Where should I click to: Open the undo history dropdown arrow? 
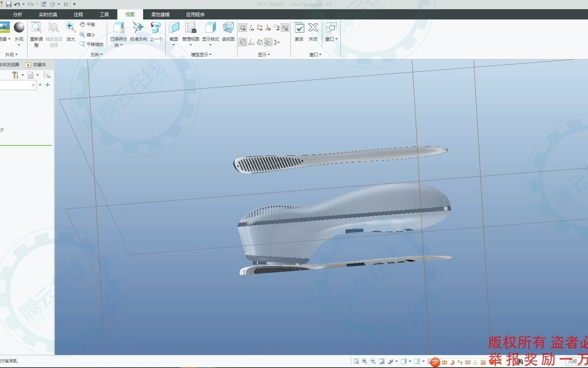[x=23, y=5]
